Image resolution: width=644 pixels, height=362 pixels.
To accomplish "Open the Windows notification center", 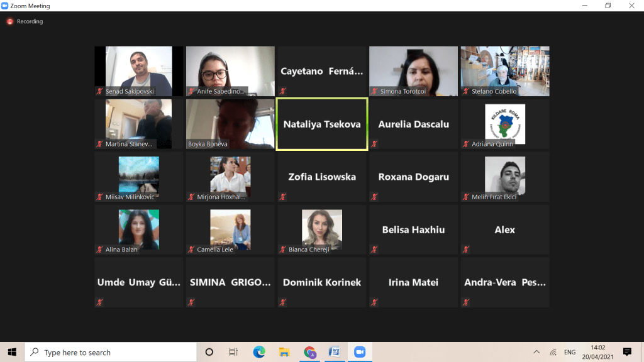I will (626, 352).
